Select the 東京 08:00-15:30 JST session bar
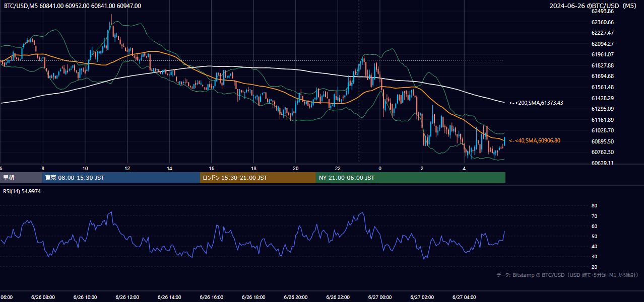The width and height of the screenshot is (644, 302). click(121, 178)
